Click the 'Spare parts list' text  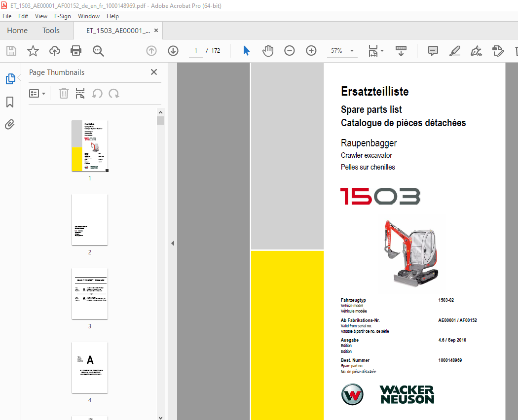(371, 109)
